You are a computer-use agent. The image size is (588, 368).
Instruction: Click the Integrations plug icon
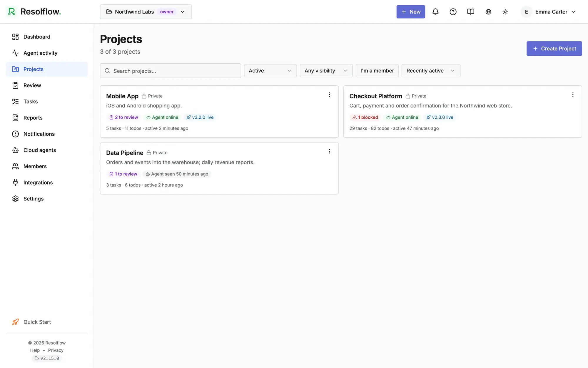pos(15,183)
